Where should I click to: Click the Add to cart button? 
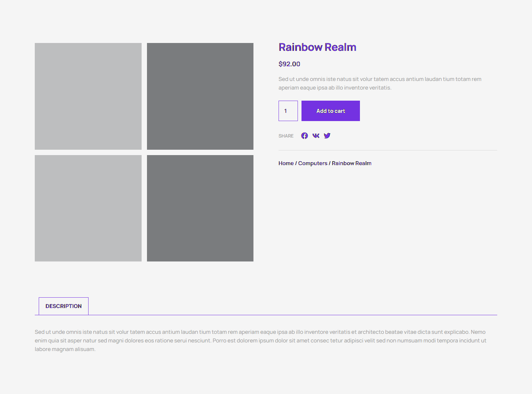331,111
